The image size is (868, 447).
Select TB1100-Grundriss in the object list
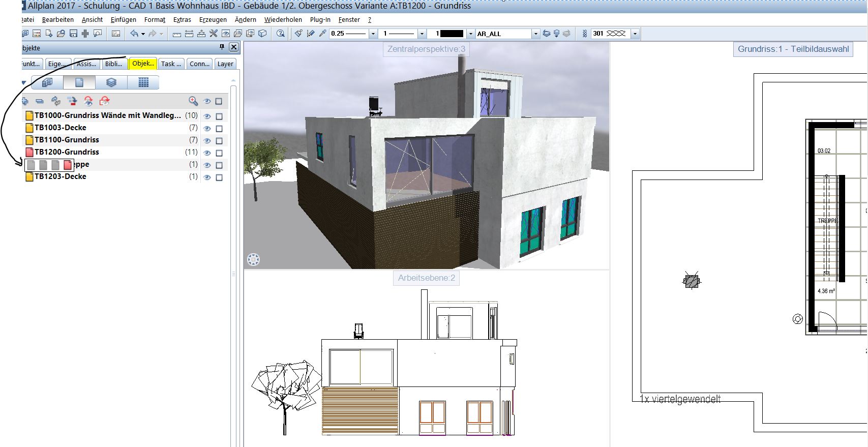click(x=67, y=140)
